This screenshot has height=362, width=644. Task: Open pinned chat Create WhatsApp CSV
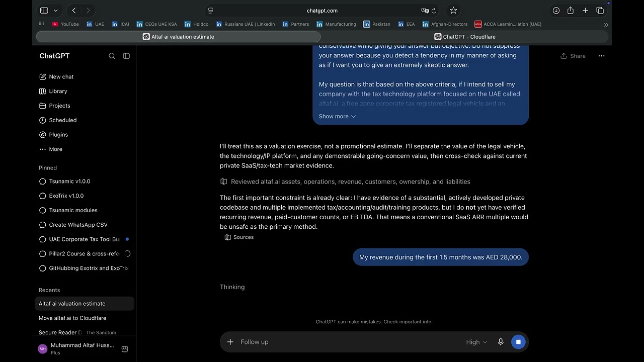(85, 225)
